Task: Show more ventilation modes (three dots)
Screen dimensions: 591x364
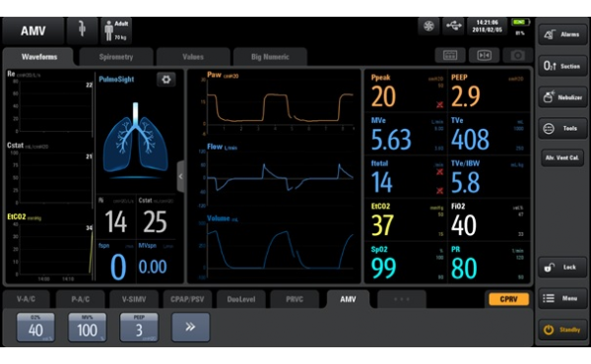Action: [x=402, y=299]
